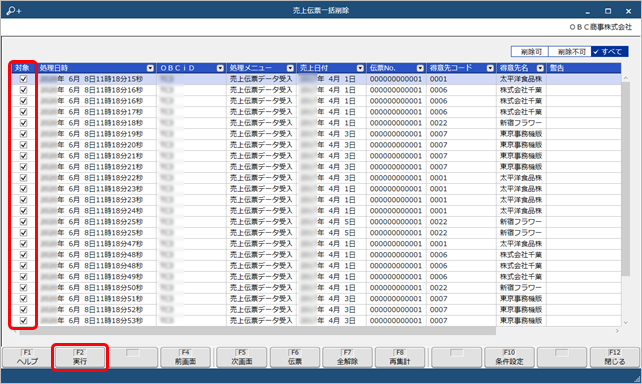Open F10 条件設定 settings button
Screen dimensions: 642x384
(x=509, y=357)
